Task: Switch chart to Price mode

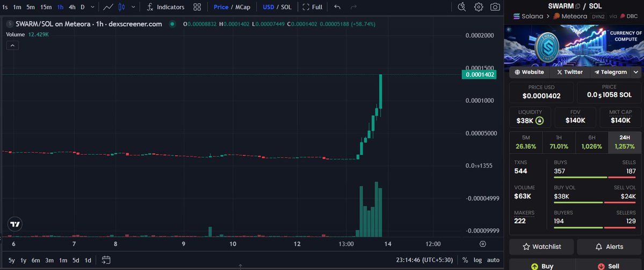Action: pos(221,7)
